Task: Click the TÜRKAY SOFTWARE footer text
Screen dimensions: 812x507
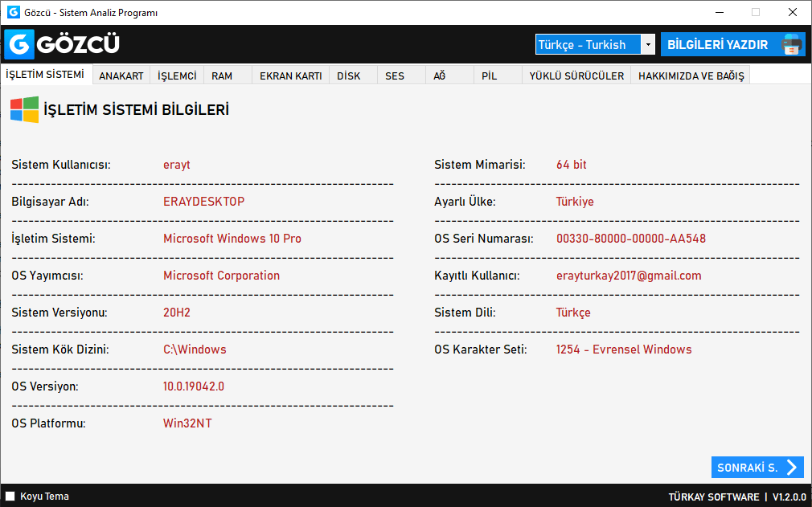Action: pos(714,497)
